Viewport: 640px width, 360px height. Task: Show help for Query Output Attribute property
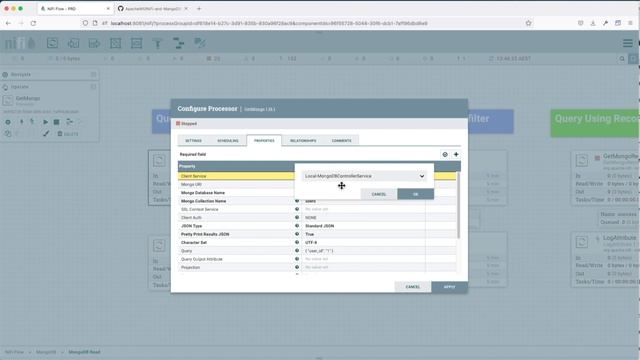(297, 259)
